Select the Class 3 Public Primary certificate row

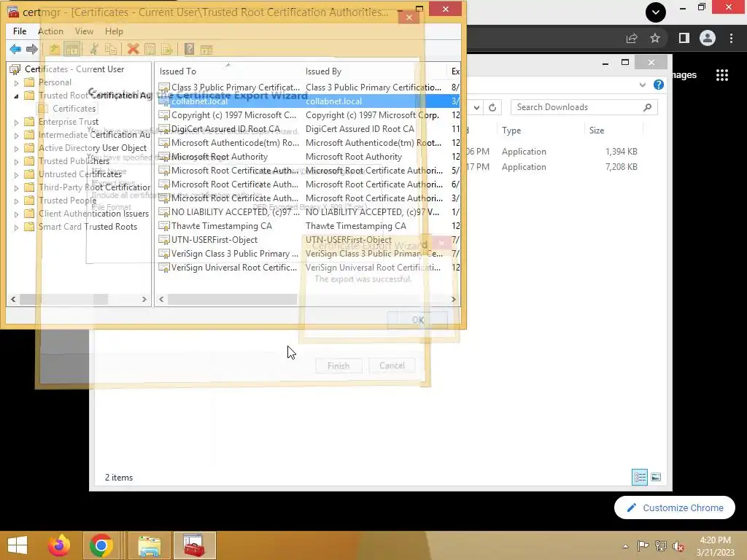pos(309,87)
